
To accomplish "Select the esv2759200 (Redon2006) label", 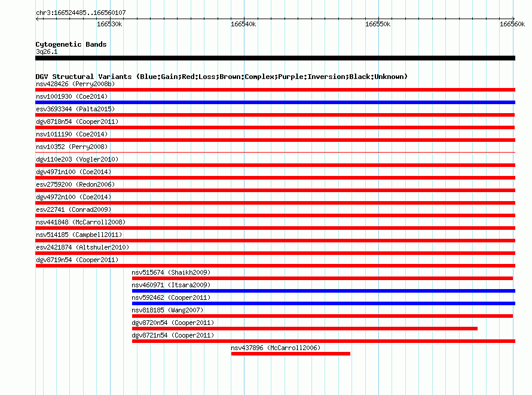I will (x=75, y=184).
